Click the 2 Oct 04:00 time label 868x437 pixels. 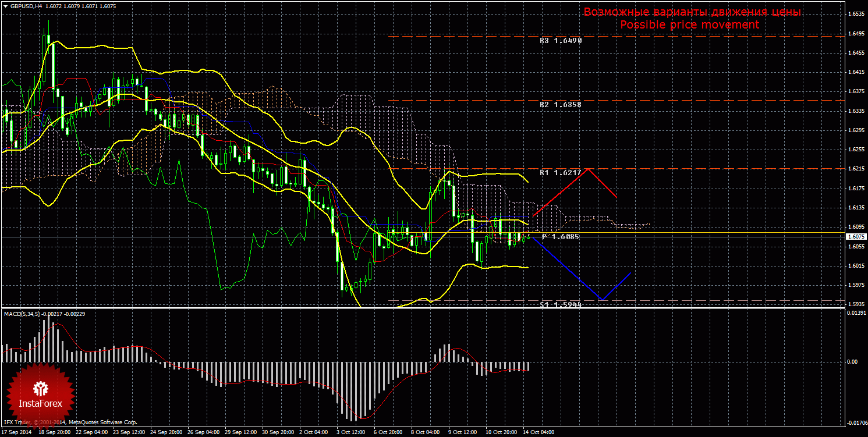coord(314,432)
